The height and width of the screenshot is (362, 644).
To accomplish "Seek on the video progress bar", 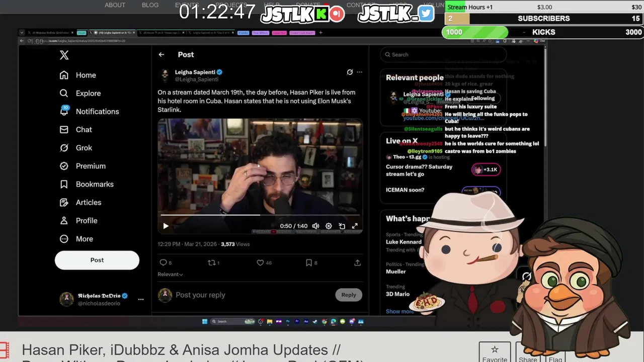I will 260,215.
